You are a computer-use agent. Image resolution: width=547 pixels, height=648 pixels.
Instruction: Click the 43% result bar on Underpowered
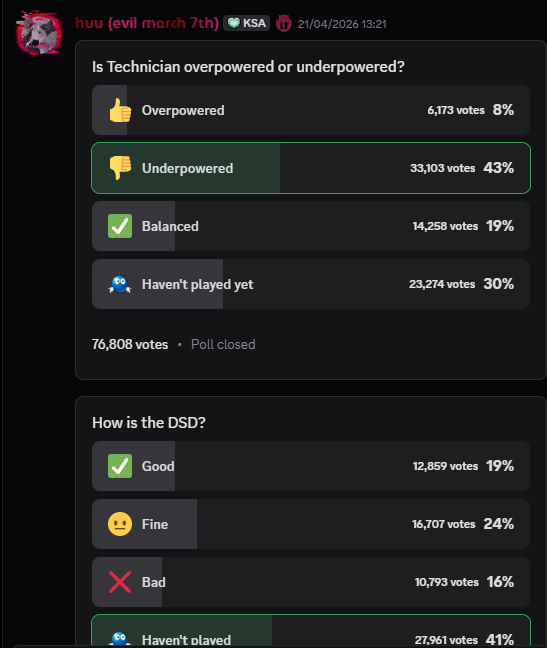[x=498, y=168]
